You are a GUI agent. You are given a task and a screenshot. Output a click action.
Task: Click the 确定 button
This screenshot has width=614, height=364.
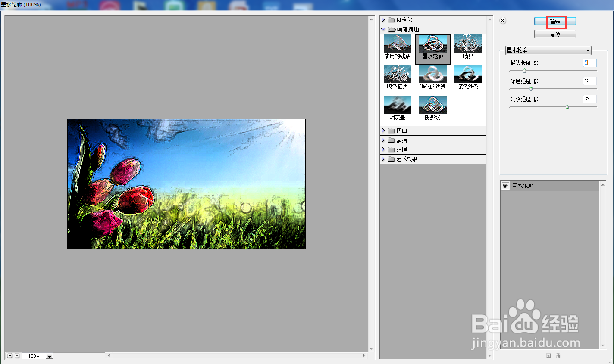point(555,22)
